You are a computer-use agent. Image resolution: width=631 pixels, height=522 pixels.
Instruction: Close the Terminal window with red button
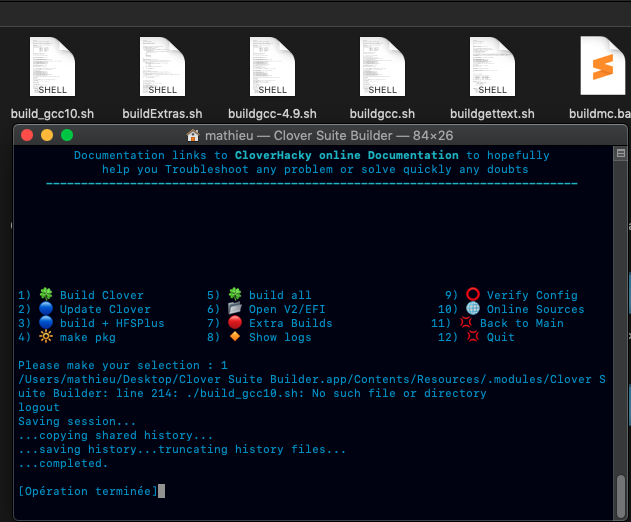click(x=27, y=135)
